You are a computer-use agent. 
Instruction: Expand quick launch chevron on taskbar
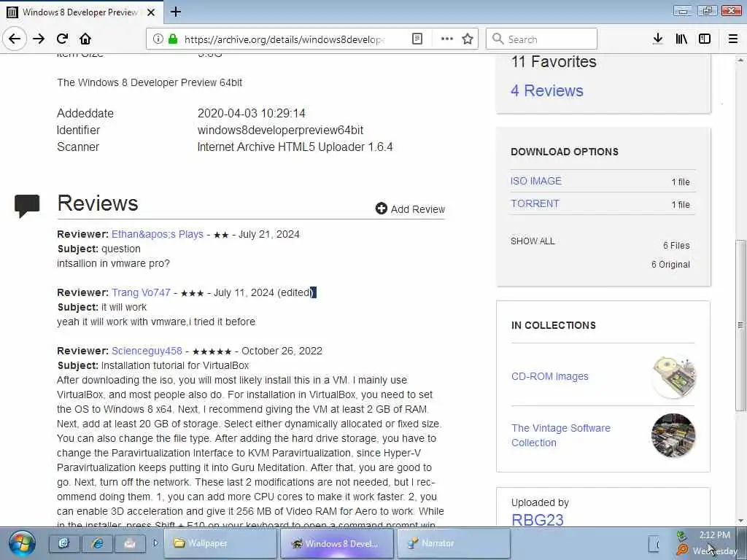pos(155,542)
